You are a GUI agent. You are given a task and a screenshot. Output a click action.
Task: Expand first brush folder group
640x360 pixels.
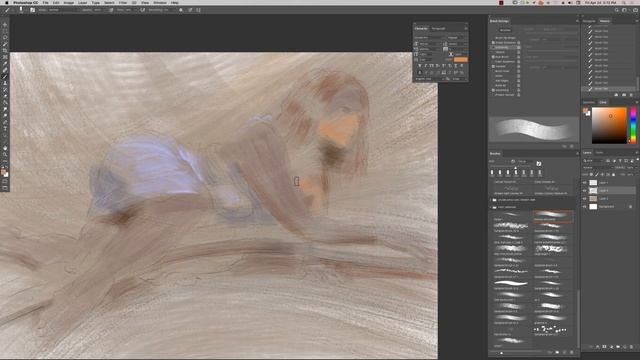point(491,200)
